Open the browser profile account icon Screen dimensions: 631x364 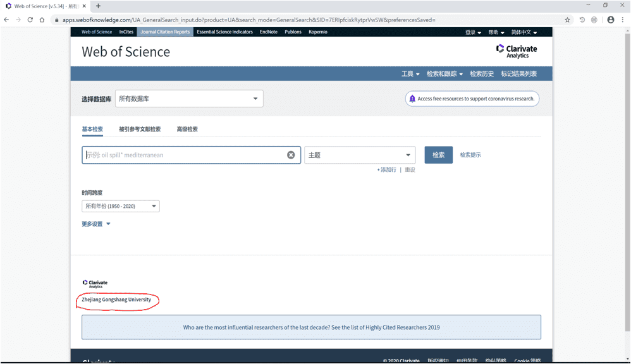tap(610, 20)
